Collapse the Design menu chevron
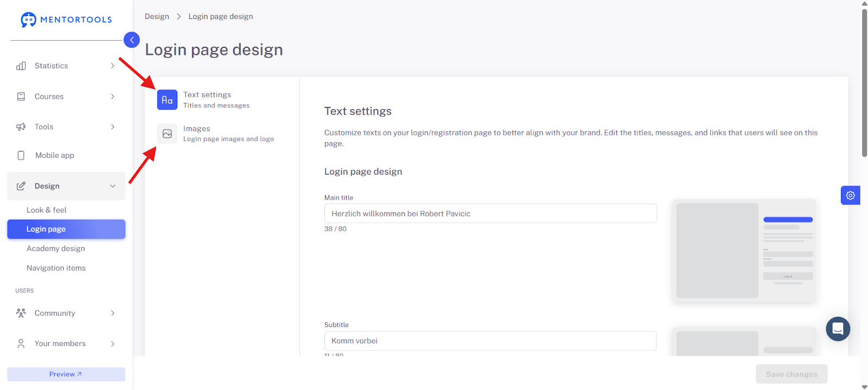This screenshot has width=868, height=390. [x=113, y=186]
